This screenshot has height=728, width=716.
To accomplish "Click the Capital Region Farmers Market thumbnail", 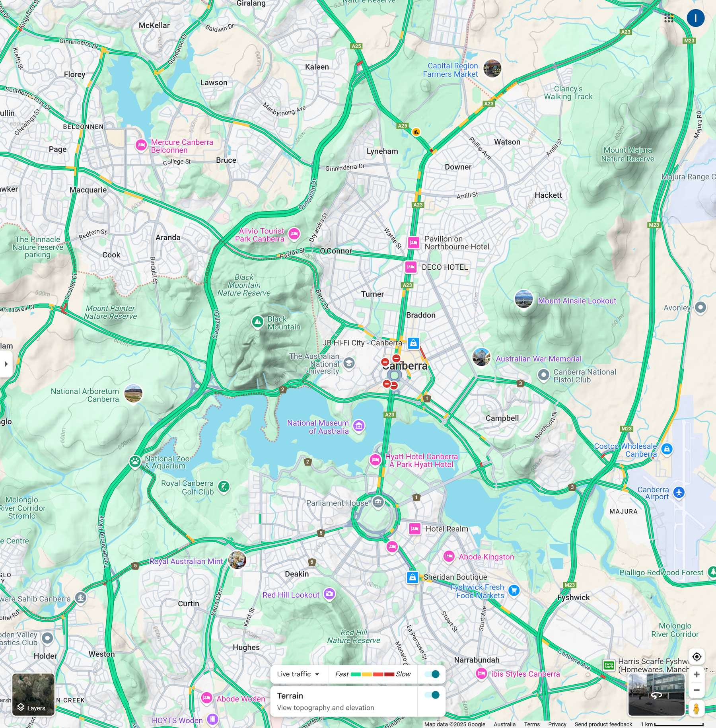I will tap(492, 69).
